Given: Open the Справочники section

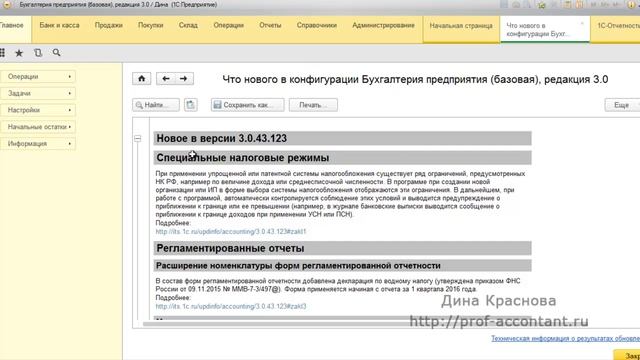Looking at the screenshot, I should 317,25.
